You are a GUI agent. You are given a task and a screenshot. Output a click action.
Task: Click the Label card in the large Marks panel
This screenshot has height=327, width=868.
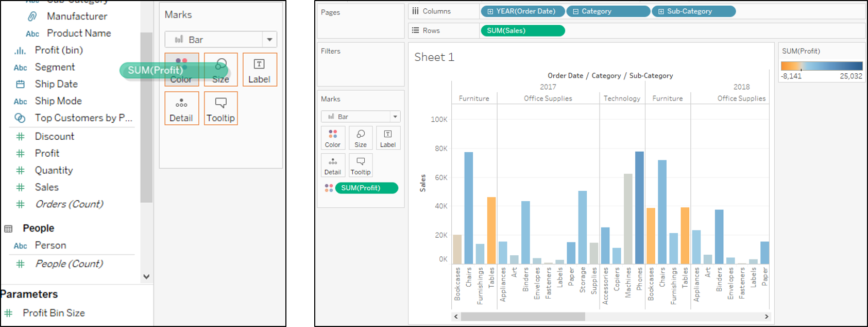[x=260, y=70]
